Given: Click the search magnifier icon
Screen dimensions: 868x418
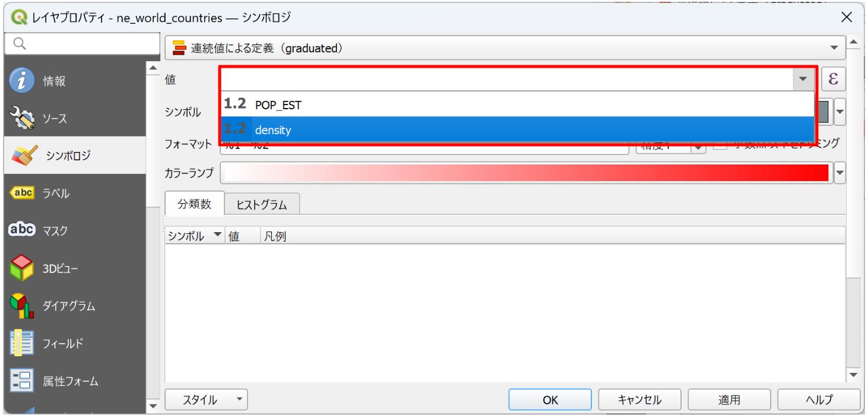Looking at the screenshot, I should point(19,43).
